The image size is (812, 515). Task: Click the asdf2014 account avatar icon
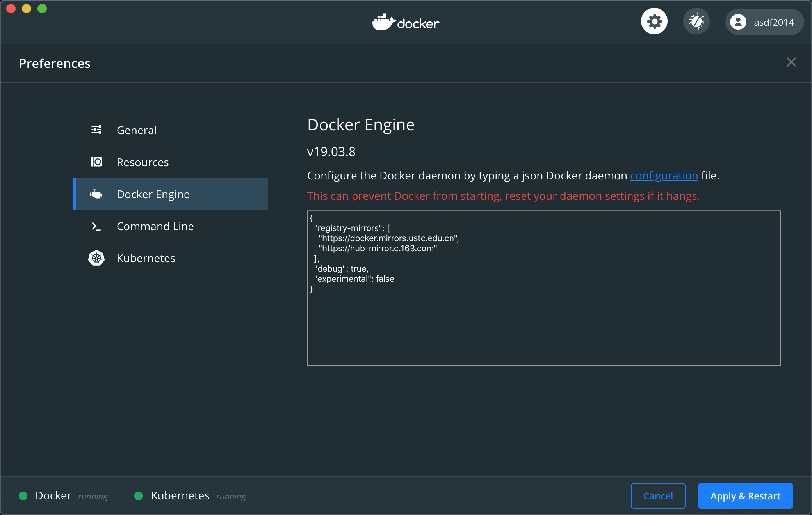(738, 22)
